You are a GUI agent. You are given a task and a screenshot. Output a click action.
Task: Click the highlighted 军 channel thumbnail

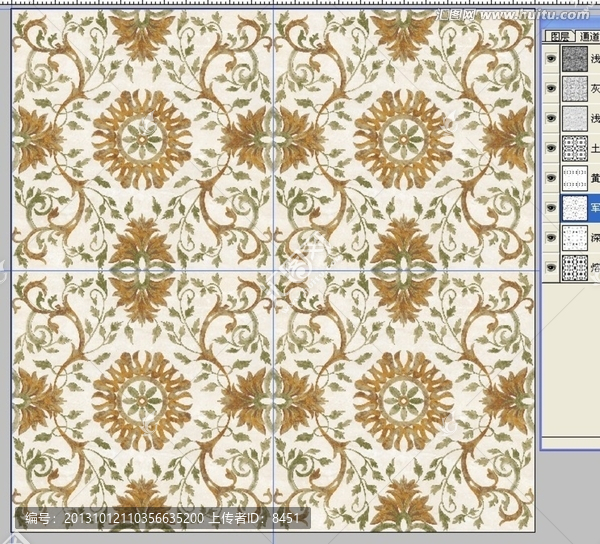[575, 208]
